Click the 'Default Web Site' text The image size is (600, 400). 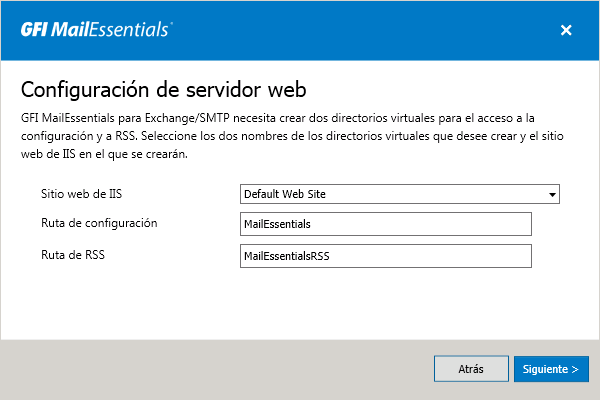click(x=285, y=194)
